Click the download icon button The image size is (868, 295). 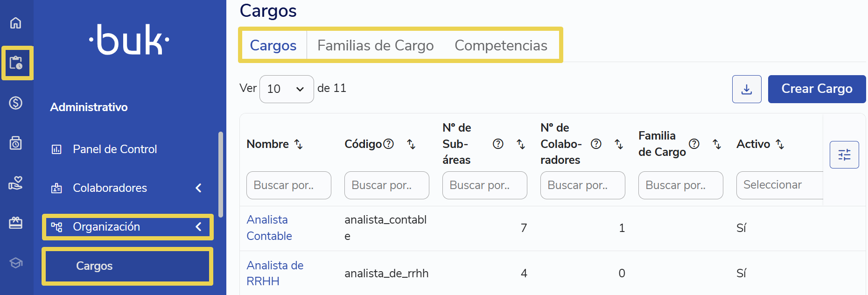747,89
